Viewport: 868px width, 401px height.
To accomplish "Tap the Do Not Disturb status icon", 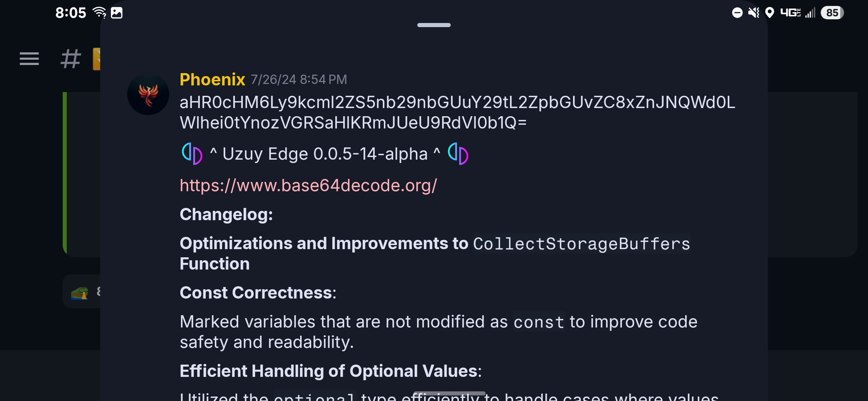I will coord(737,13).
